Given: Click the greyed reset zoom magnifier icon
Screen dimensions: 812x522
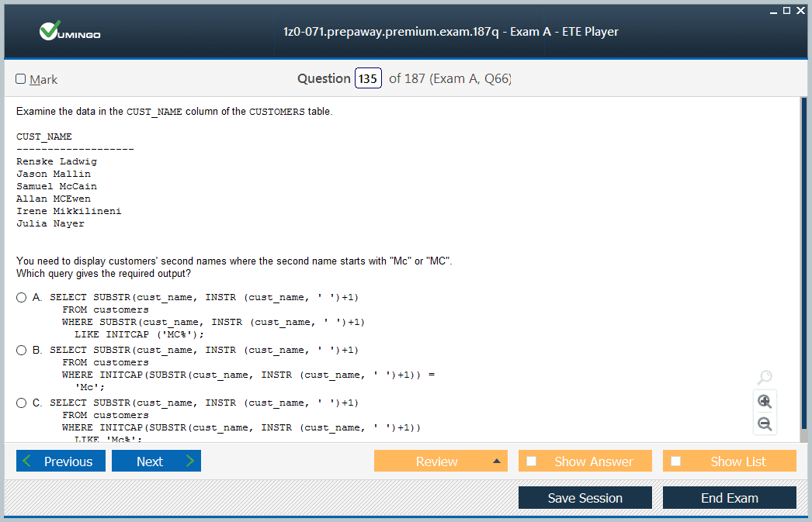Looking at the screenshot, I should pyautogui.click(x=765, y=377).
